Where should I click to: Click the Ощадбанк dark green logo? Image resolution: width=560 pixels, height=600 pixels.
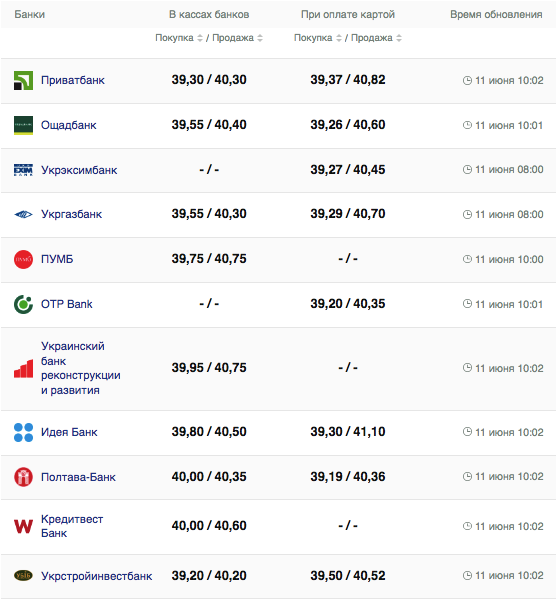23,126
